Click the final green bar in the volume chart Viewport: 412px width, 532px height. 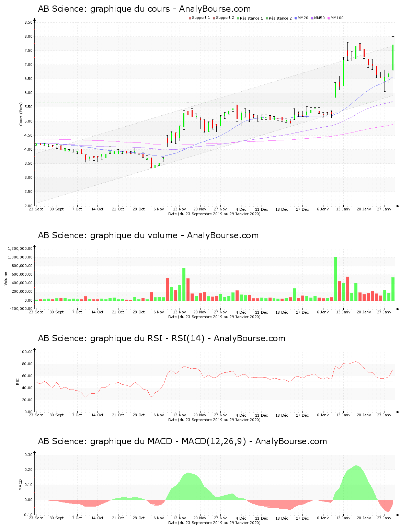(393, 289)
